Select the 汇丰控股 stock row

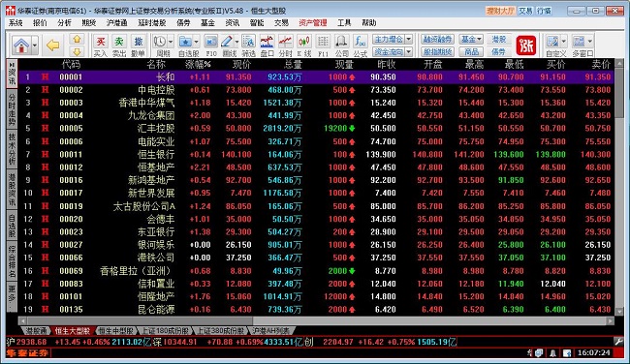(316, 129)
